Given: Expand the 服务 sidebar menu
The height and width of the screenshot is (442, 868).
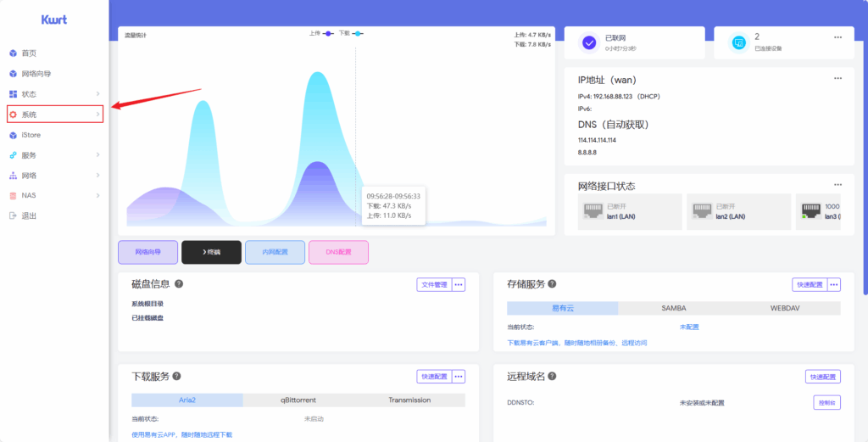Looking at the screenshot, I should [x=55, y=155].
